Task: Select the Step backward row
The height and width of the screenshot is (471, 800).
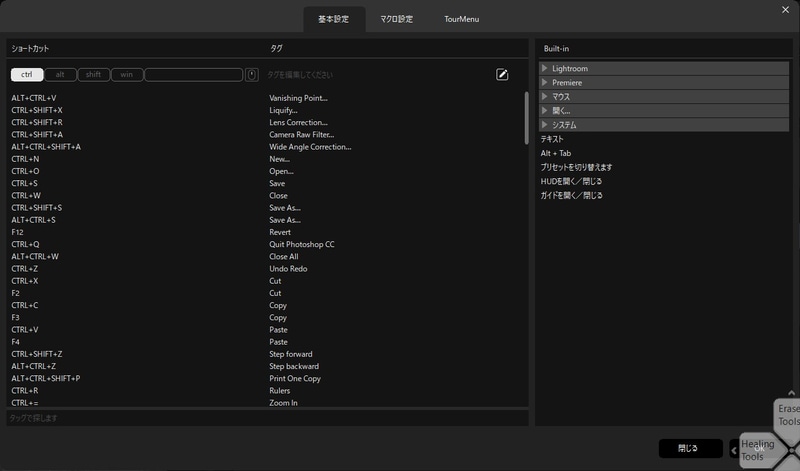Action: [265, 366]
